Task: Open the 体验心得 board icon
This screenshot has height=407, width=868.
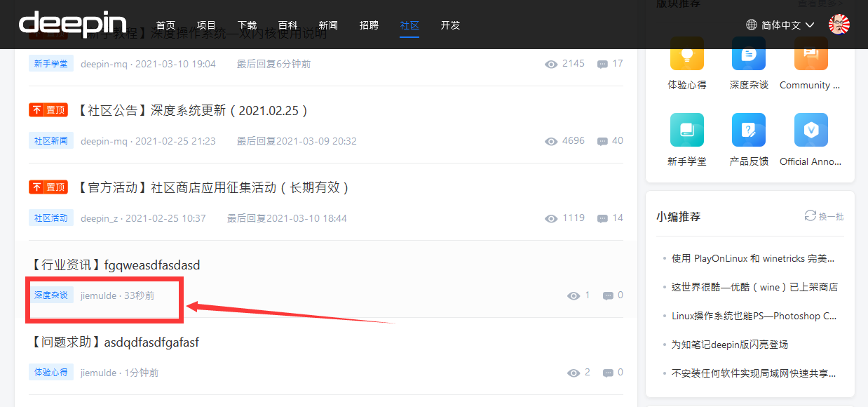Action: pyautogui.click(x=687, y=53)
